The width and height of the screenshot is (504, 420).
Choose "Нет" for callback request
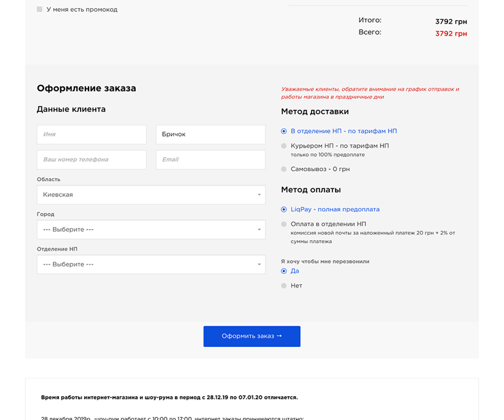pos(284,286)
